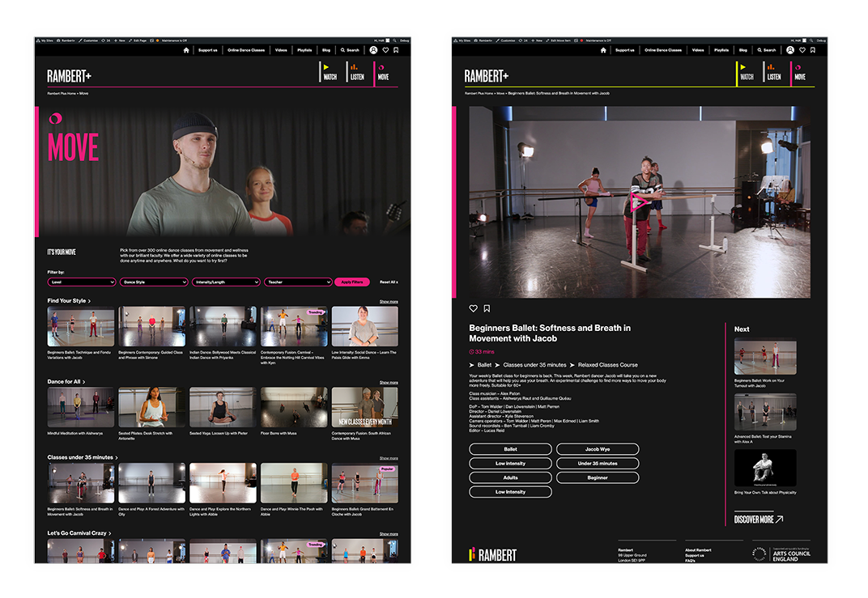868x598 pixels.
Task: Click Edit Page in Move listing admin bar
Action: coord(138,40)
